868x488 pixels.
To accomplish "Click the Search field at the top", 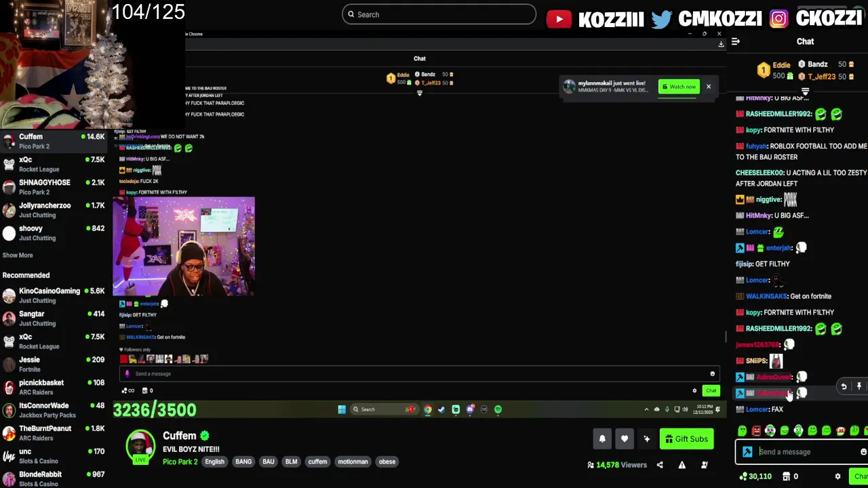I will pyautogui.click(x=439, y=14).
